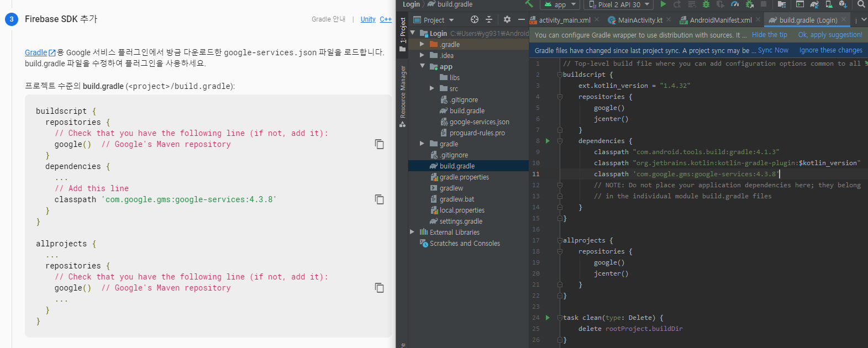Toggle the 1: Project side tab
This screenshot has width=868, height=348.
click(403, 34)
